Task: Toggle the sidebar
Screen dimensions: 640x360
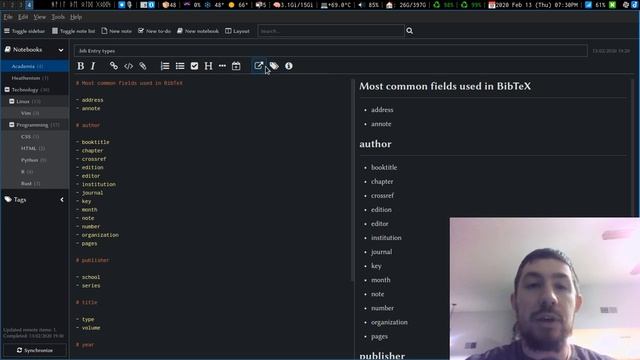Action: point(24,31)
